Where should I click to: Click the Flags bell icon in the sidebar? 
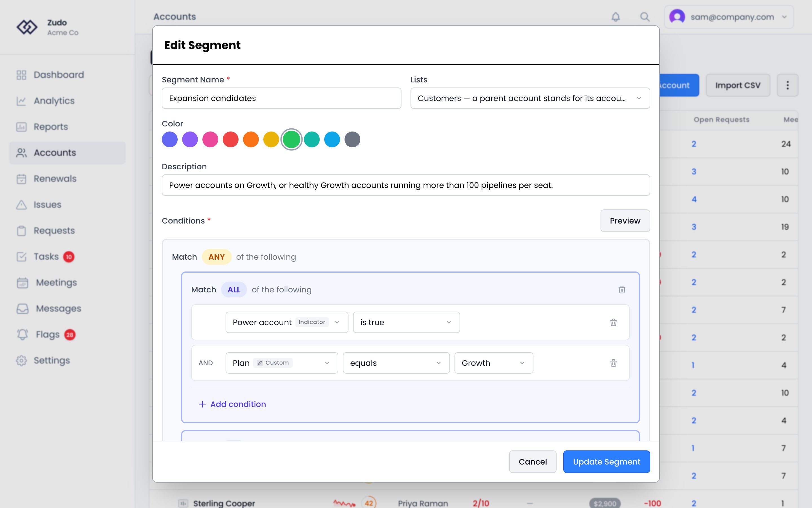coord(23,335)
